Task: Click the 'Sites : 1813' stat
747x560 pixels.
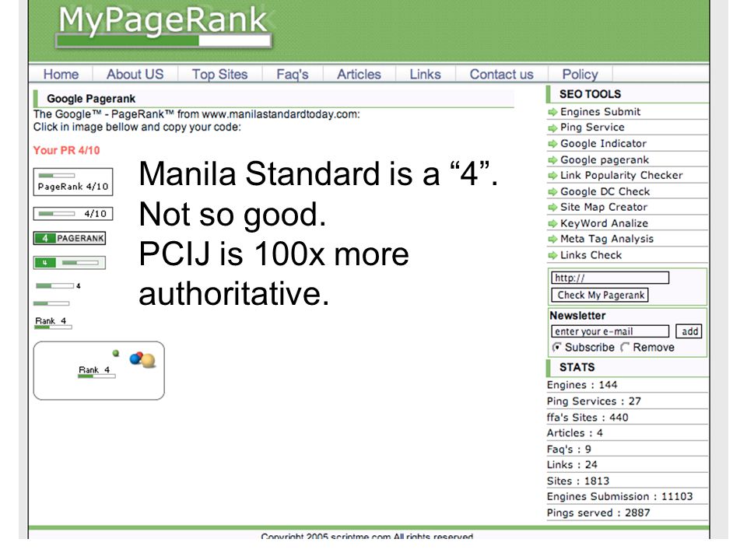Action: [x=578, y=481]
